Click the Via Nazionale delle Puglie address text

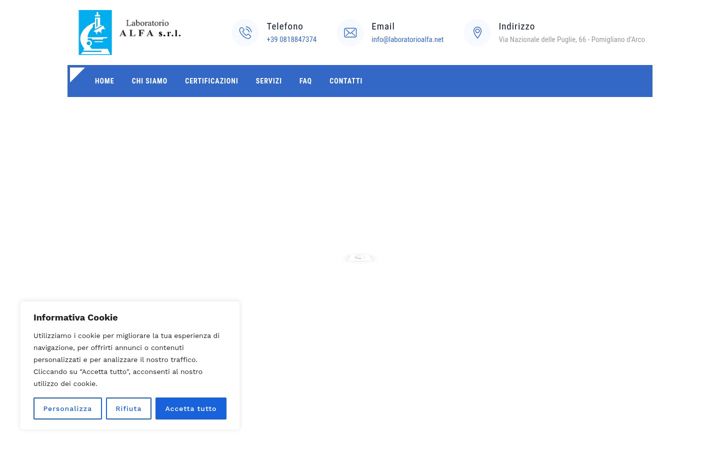point(572,39)
